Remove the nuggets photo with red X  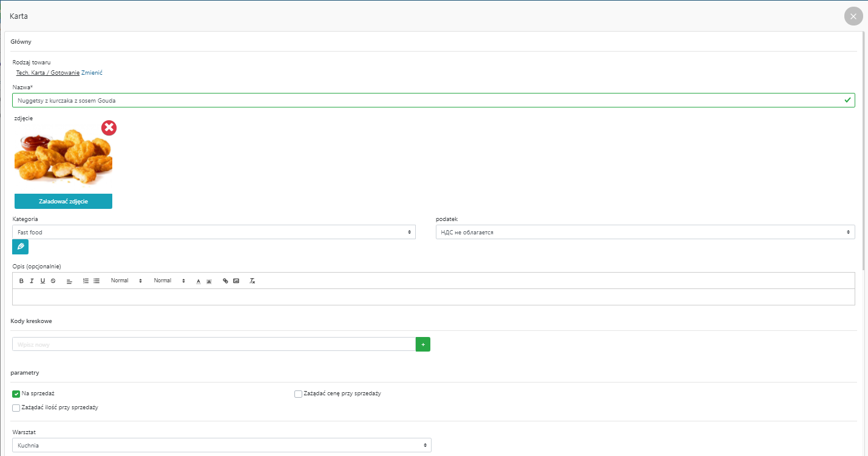coord(109,128)
